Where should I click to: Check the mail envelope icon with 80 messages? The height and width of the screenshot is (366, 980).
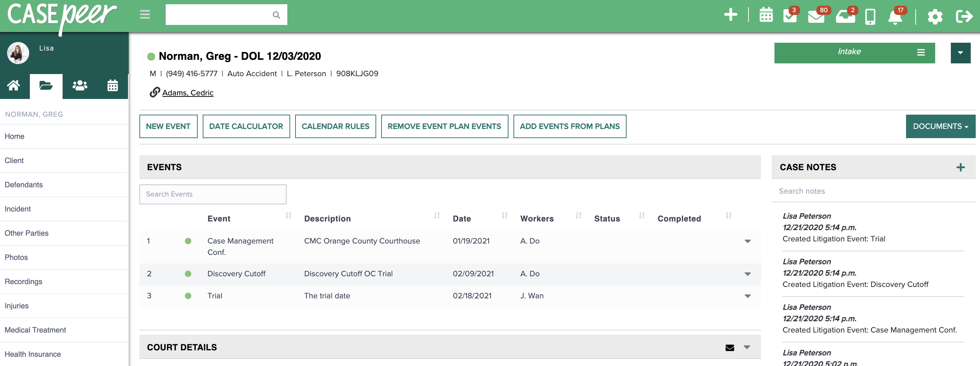point(816,17)
